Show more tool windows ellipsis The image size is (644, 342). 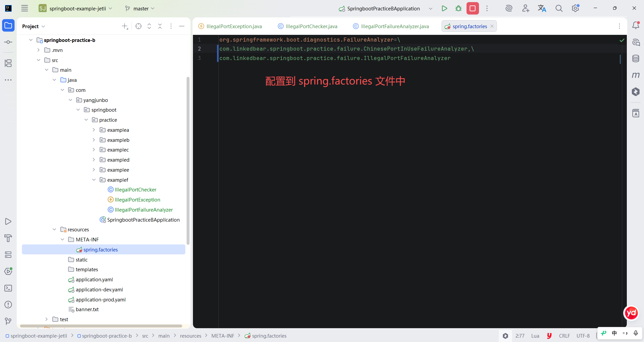tap(8, 80)
